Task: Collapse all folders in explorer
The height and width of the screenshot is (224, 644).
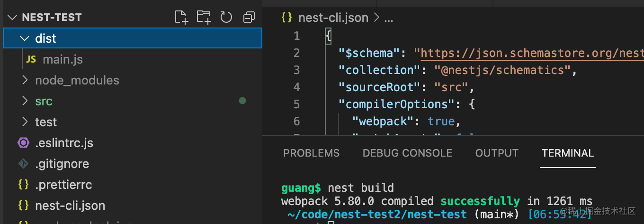Action: [x=249, y=18]
